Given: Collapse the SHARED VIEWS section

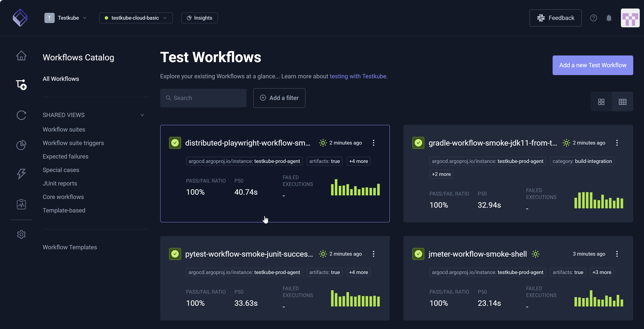Looking at the screenshot, I should pyautogui.click(x=142, y=115).
